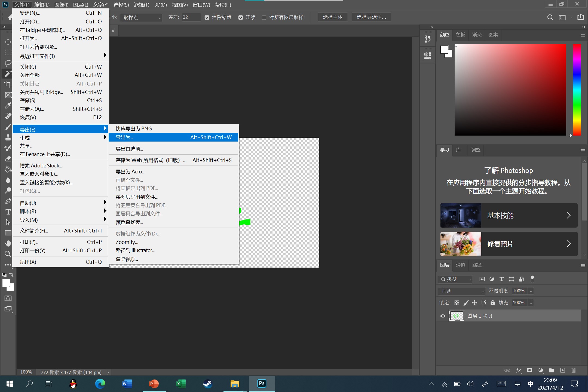Open the opacity 不透明度 dropdown arrow
588x392 pixels.
pos(531,291)
